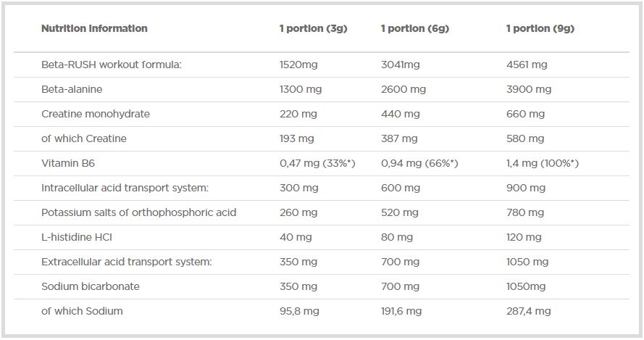Click the Nutrition Information column header

coord(94,29)
